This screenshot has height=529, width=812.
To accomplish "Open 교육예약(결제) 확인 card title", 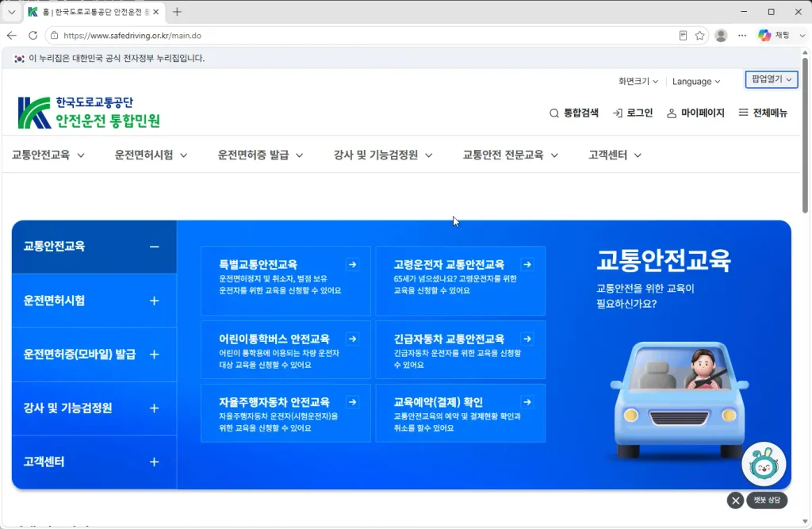I will [438, 402].
